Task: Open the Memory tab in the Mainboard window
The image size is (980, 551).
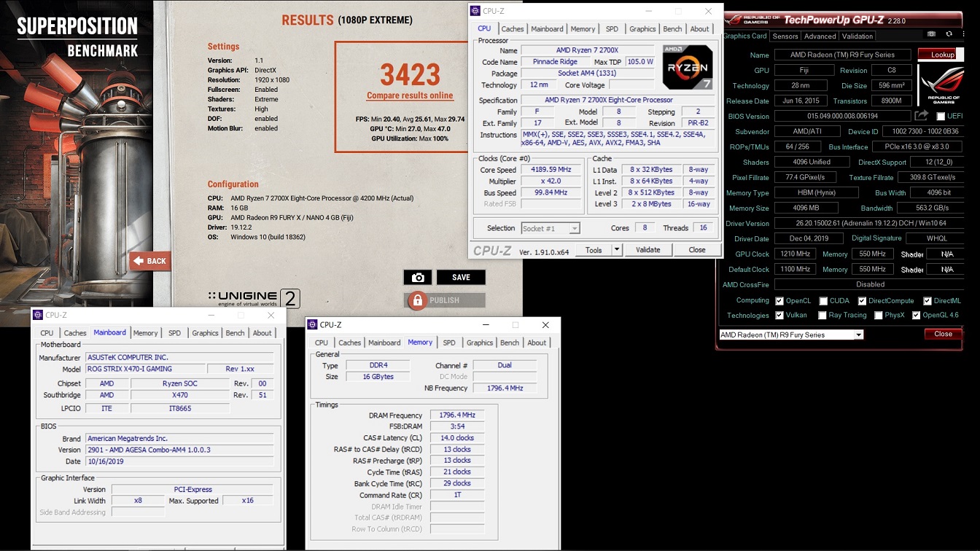Action: pyautogui.click(x=146, y=333)
